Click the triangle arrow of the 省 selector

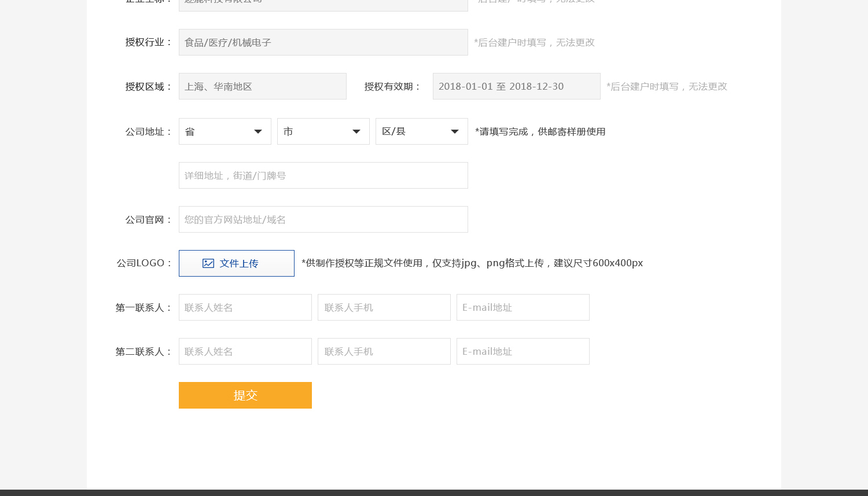click(258, 132)
